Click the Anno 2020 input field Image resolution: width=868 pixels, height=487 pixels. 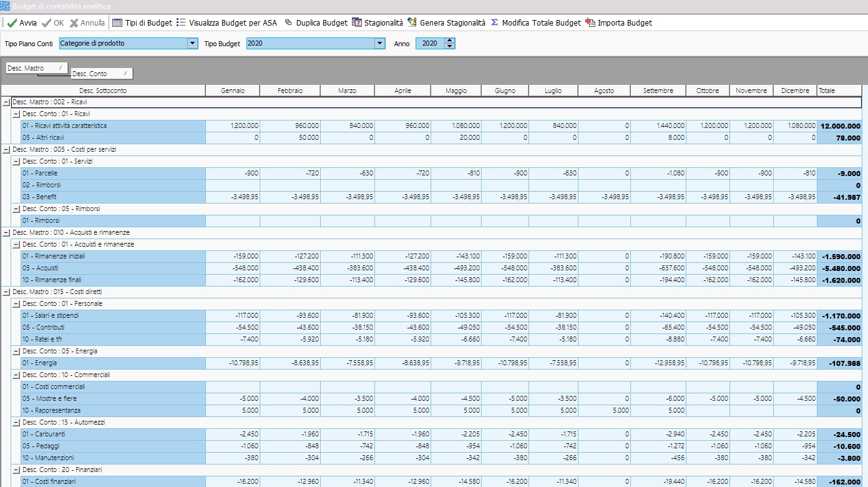[431, 44]
